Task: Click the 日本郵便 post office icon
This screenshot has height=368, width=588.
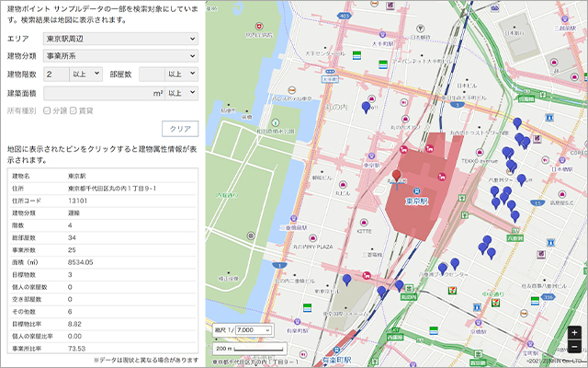Action: tap(421, 29)
